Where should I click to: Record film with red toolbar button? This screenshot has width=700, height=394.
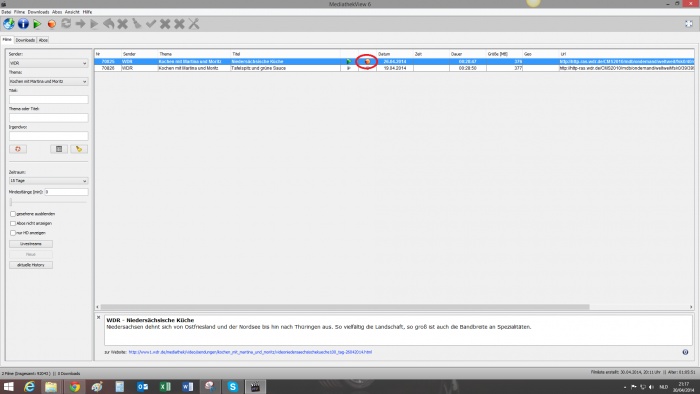pos(52,24)
